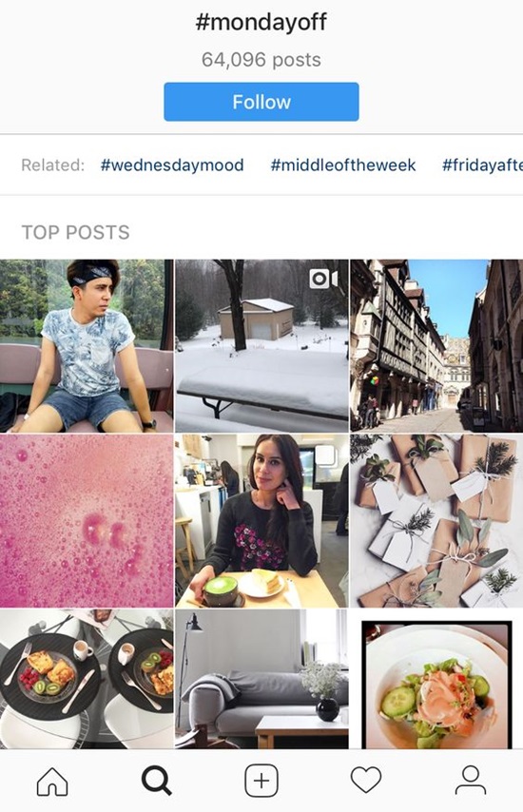Open the activity heart icon

366,781
